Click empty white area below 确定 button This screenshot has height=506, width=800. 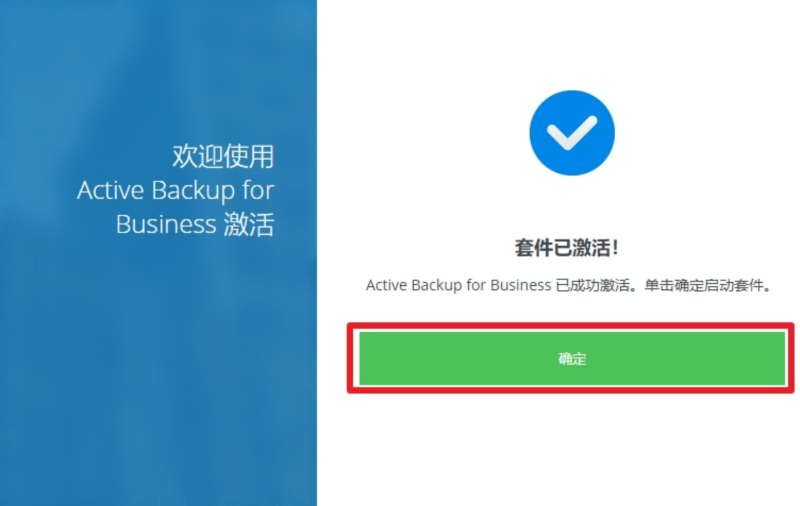570,449
